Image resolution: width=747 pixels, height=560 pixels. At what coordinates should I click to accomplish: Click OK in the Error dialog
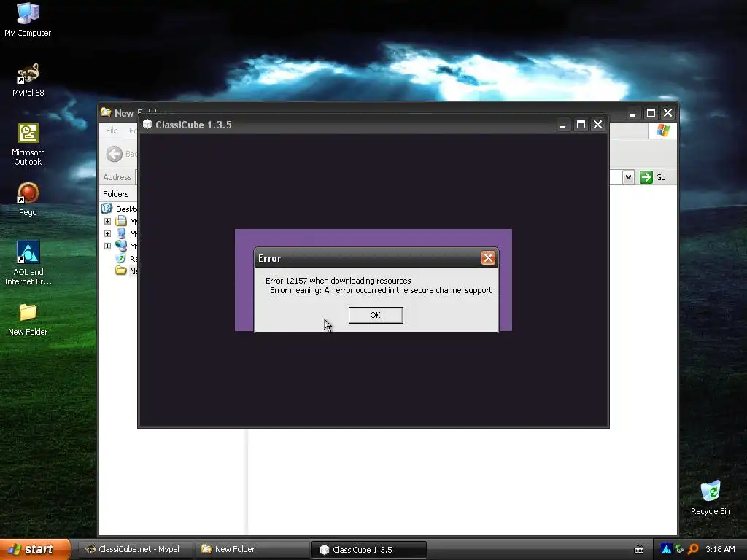(x=376, y=315)
